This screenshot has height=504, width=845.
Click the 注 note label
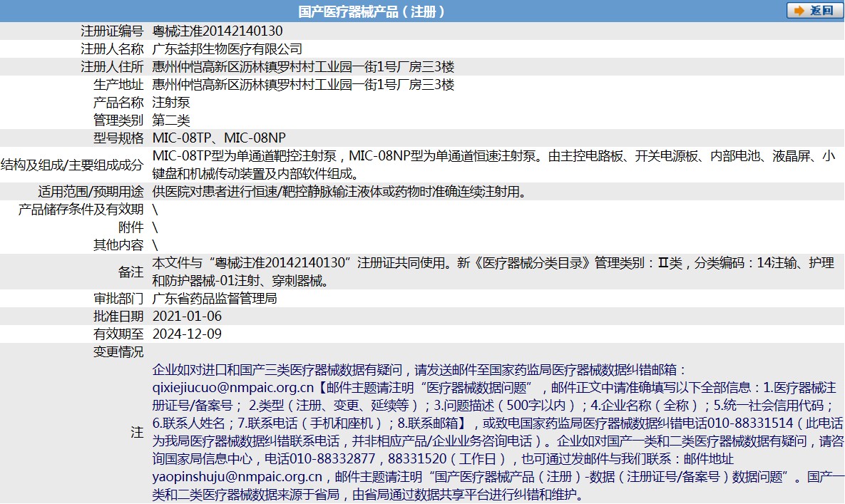(x=138, y=432)
